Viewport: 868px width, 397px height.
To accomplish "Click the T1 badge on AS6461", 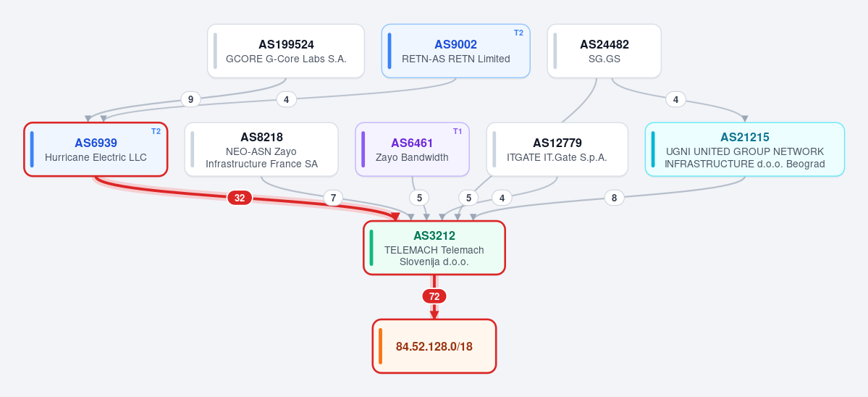I will (x=458, y=131).
